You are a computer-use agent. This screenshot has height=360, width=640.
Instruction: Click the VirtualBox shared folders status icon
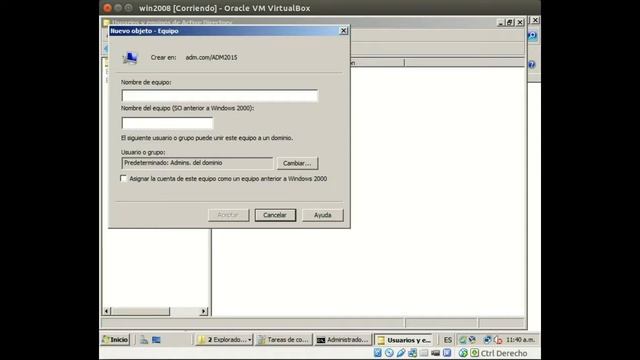point(424,353)
